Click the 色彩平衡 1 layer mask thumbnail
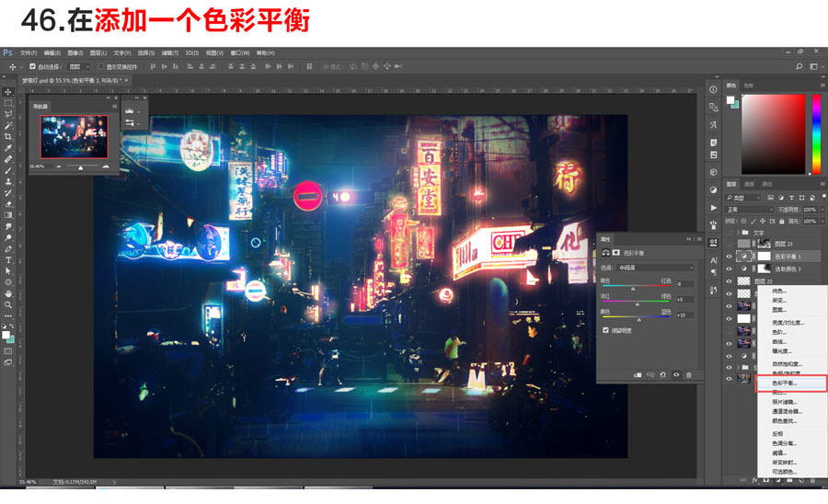The image size is (828, 504). point(765,257)
